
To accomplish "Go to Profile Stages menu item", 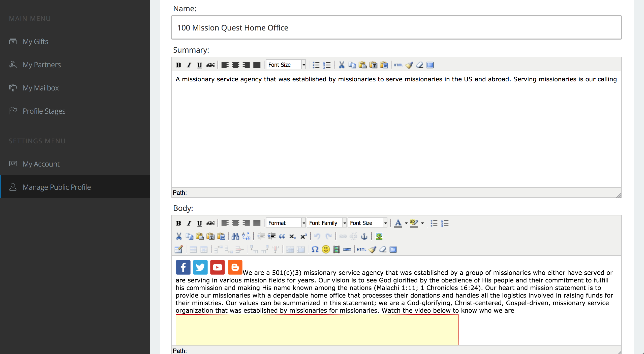I will coord(44,111).
